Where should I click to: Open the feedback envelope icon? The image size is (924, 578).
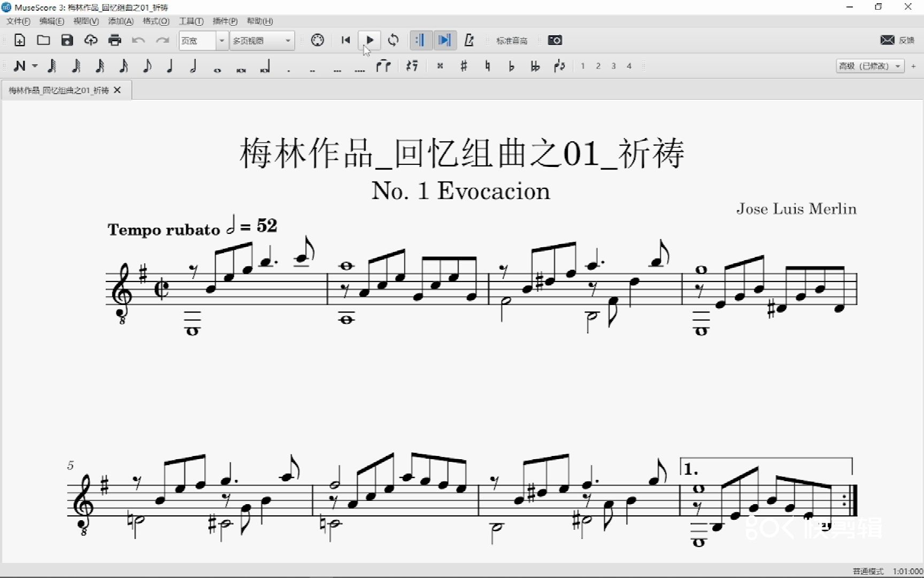(887, 40)
